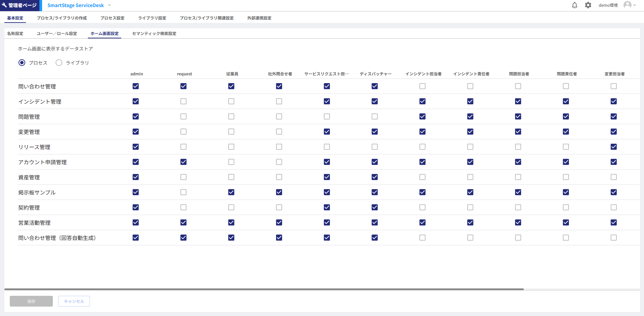
Task: Uncheck 変更担当者 checkbox for リリース管理
Action: click(x=614, y=147)
